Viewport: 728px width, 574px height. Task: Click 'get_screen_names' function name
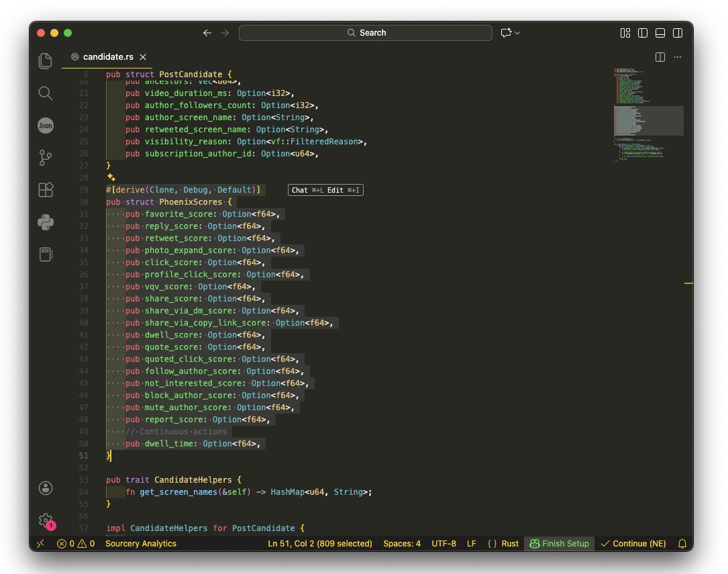pyautogui.click(x=178, y=492)
